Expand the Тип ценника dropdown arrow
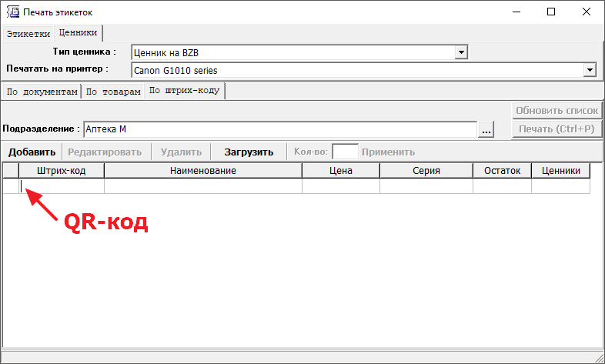 pyautogui.click(x=461, y=52)
